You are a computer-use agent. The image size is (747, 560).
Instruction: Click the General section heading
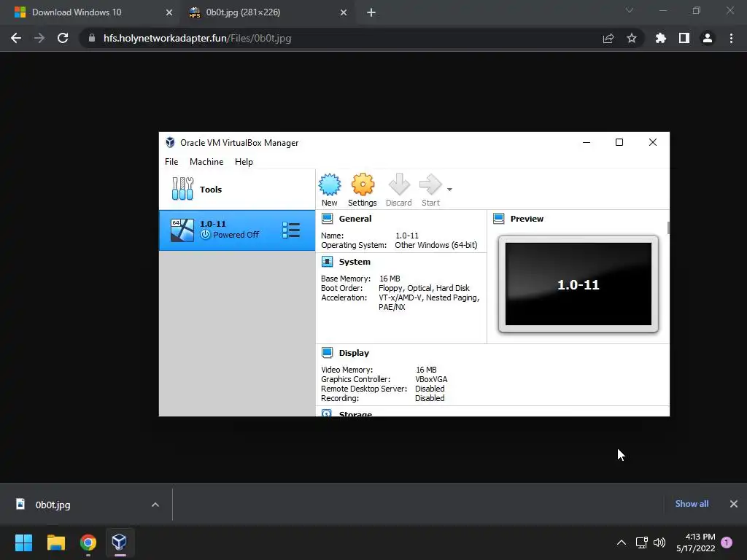coord(355,219)
